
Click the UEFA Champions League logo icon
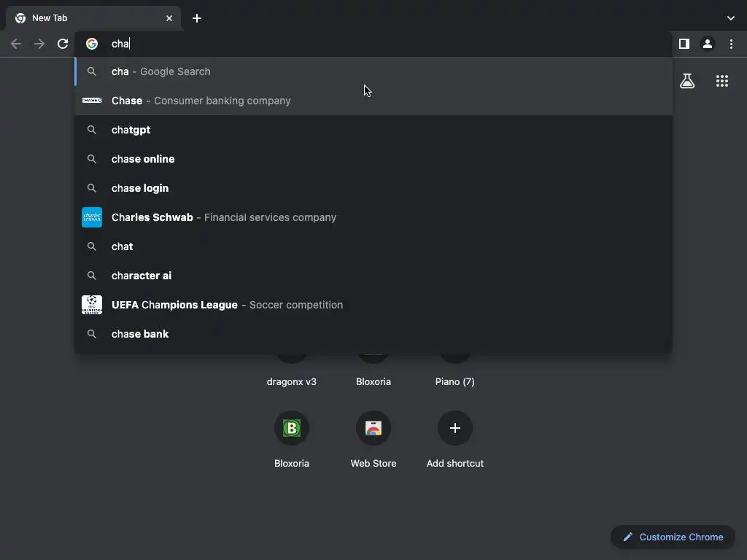(x=92, y=305)
